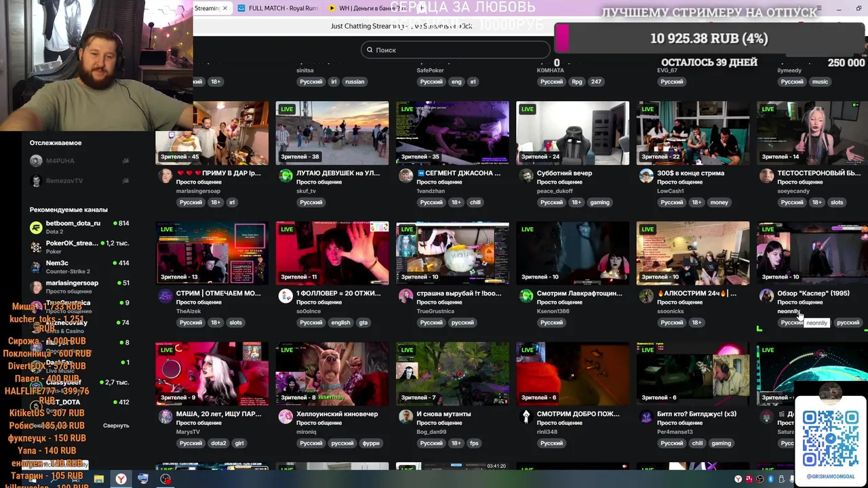Image resolution: width=868 pixels, height=488 pixels.
Task: Click peace_dukoff streamer avatar
Action: tap(526, 176)
